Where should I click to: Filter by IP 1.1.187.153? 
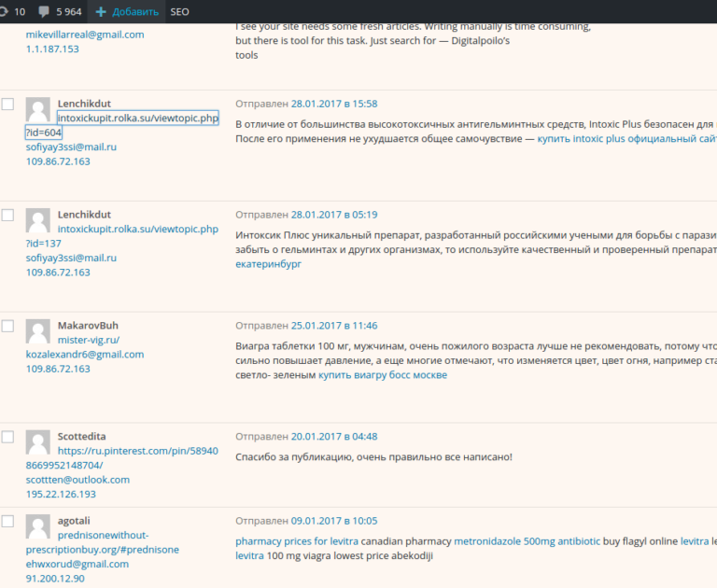52,49
